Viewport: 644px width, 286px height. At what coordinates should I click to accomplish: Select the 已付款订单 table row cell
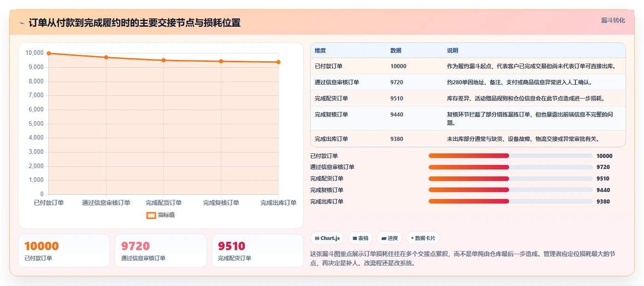[329, 66]
